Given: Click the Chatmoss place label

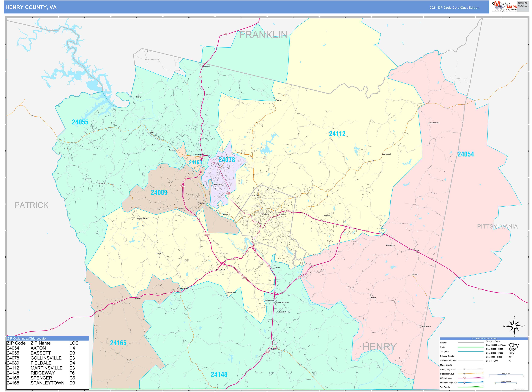Looking at the screenshot, I should point(316,255).
